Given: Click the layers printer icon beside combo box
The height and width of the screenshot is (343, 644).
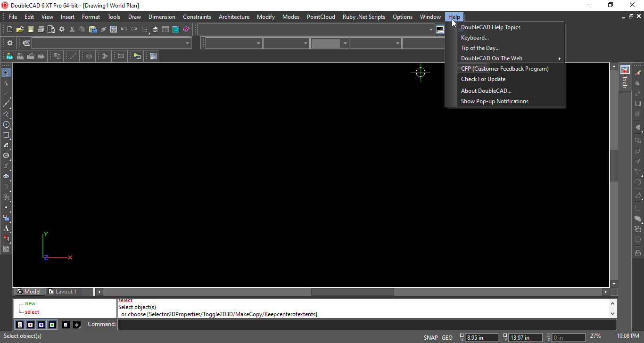Looking at the screenshot, I should coord(26,43).
